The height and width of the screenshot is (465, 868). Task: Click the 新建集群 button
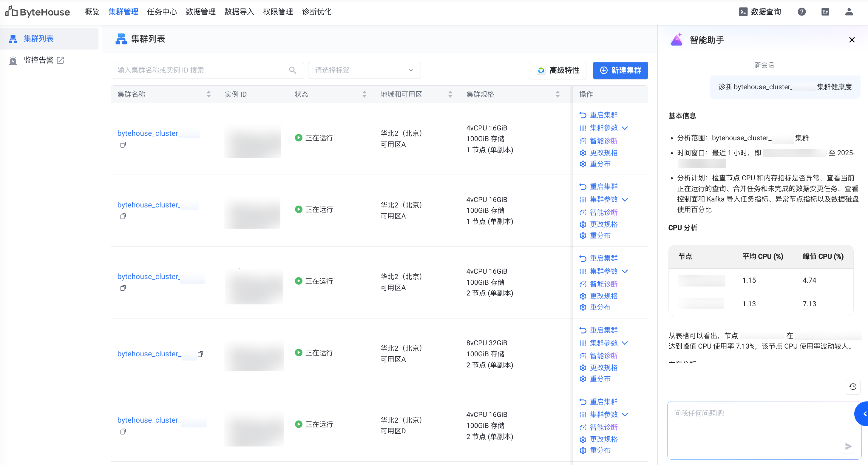(x=620, y=70)
